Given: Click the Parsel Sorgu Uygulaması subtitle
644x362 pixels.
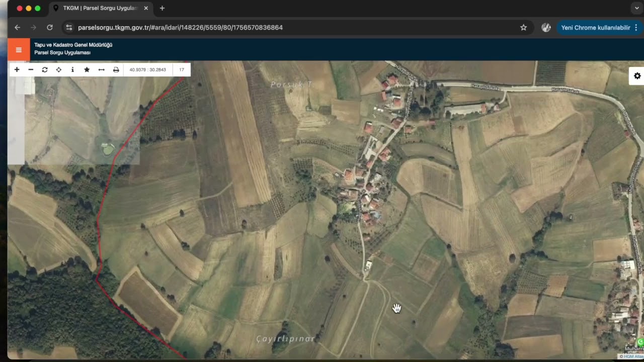Looking at the screenshot, I should click(x=62, y=53).
